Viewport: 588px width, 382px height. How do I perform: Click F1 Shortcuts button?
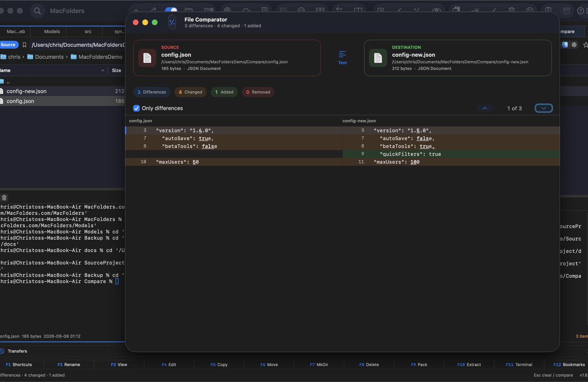[19, 365]
